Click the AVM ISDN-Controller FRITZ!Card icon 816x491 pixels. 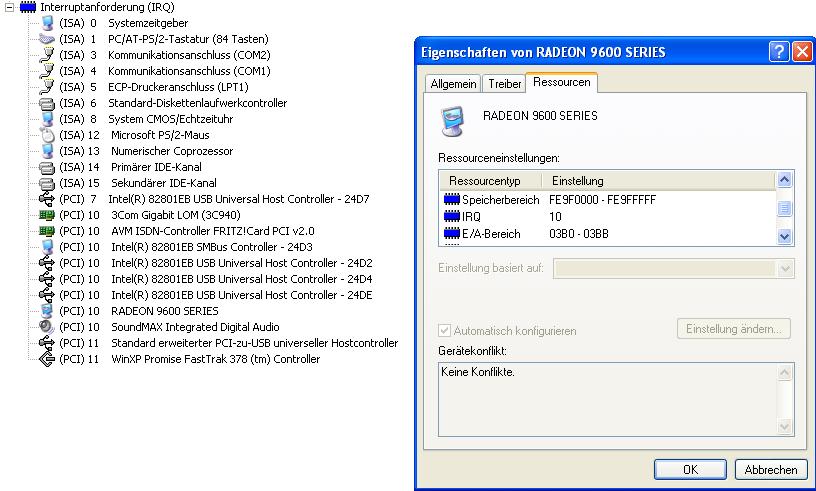pyautogui.click(x=47, y=231)
